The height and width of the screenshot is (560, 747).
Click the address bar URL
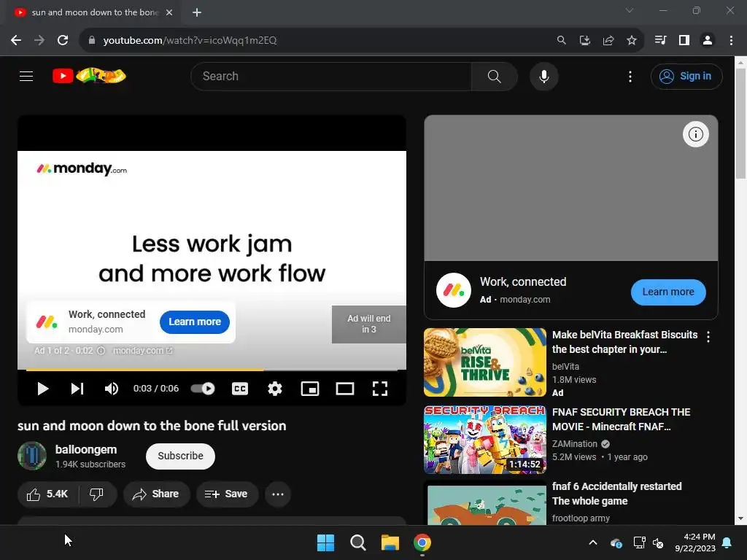click(x=190, y=41)
